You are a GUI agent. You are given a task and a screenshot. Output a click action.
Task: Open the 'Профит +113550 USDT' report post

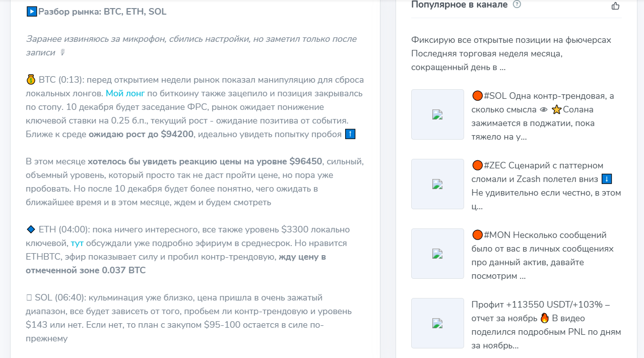(x=546, y=325)
